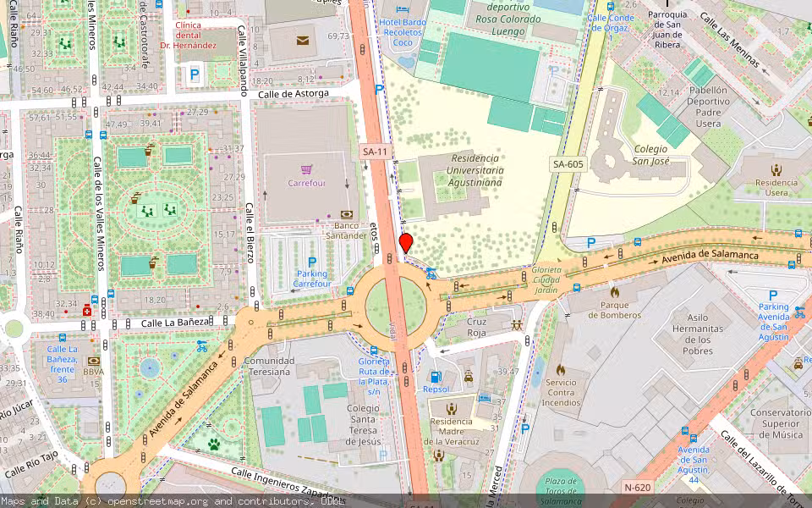Select the Carrefour shopping cart icon
The width and height of the screenshot is (812, 508).
point(305,169)
